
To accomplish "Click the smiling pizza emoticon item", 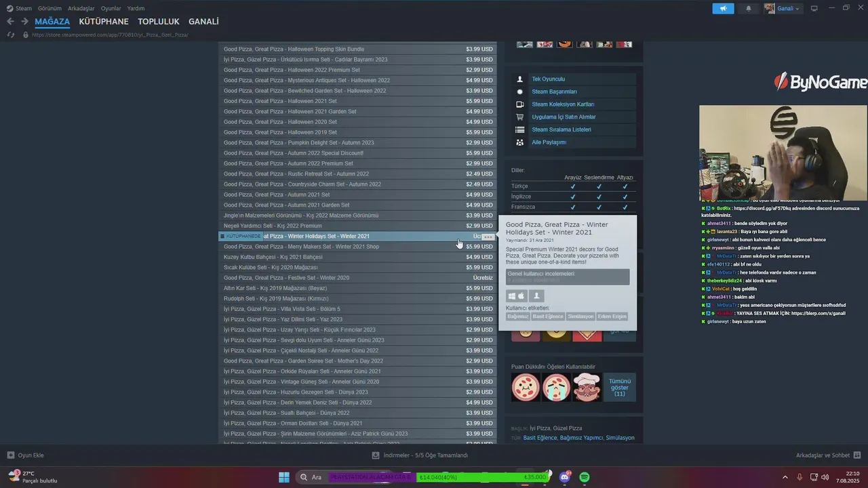I will (x=526, y=387).
